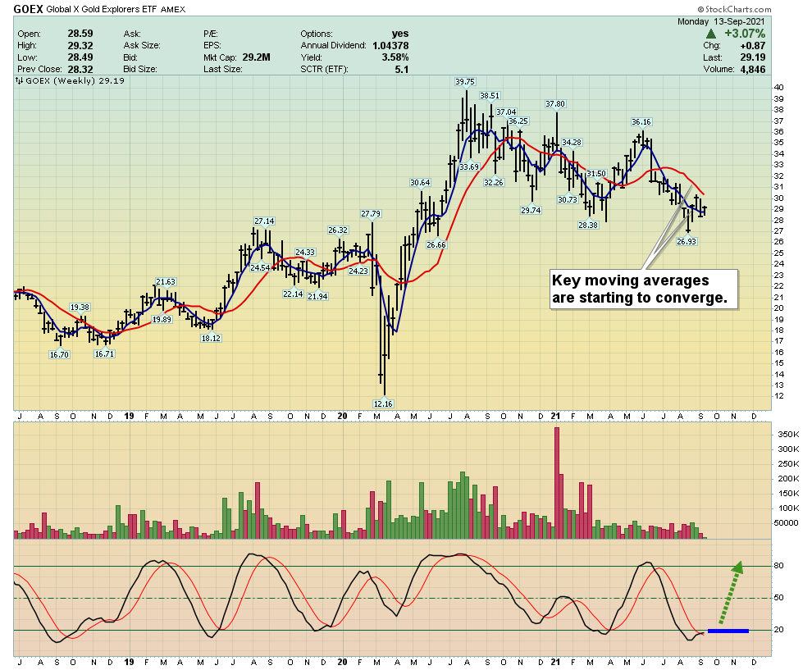Select the 'Global X Gold Explorers ETF' name
This screenshot has height=670, width=812.
point(102,9)
